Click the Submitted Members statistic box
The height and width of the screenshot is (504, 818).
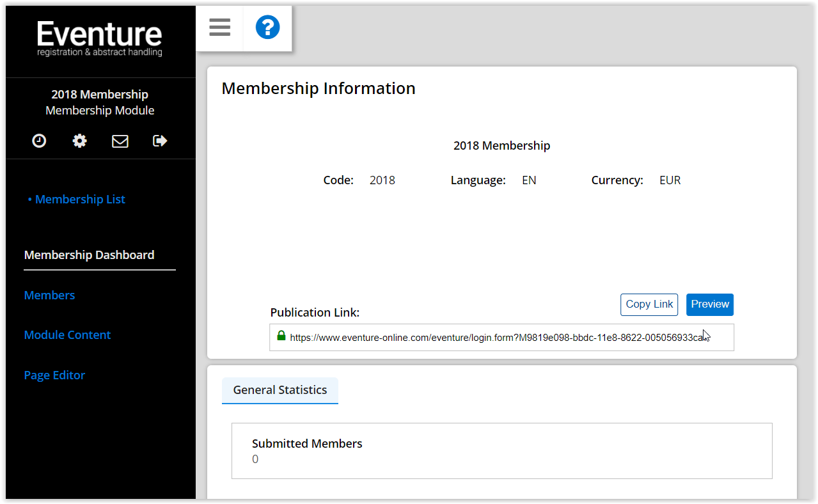(x=501, y=451)
